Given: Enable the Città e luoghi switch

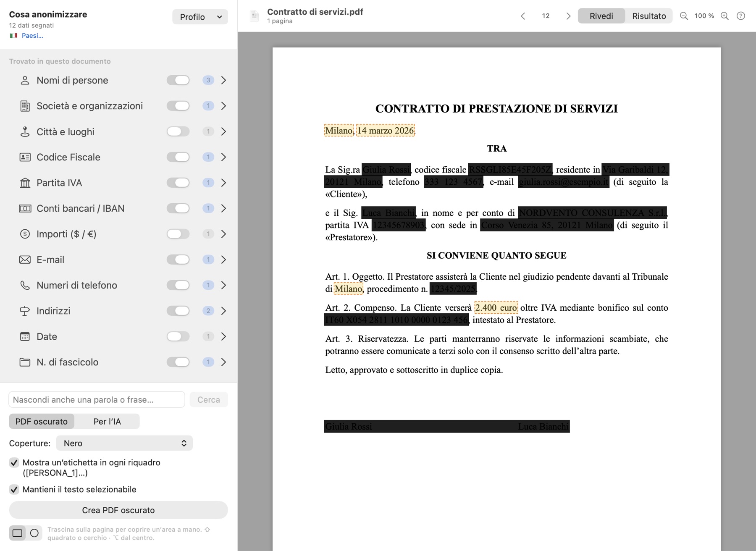Looking at the screenshot, I should click(x=178, y=131).
